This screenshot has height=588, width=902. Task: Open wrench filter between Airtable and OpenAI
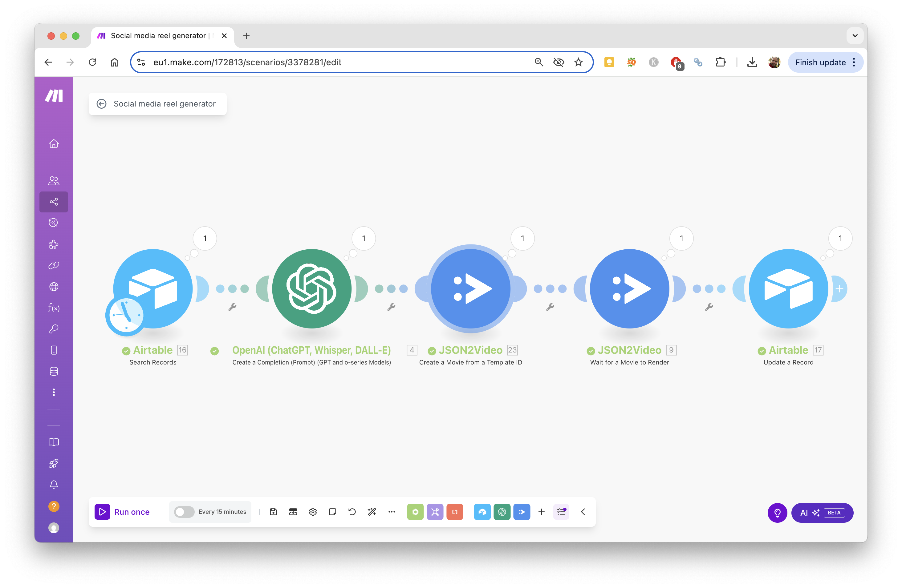coord(232,307)
